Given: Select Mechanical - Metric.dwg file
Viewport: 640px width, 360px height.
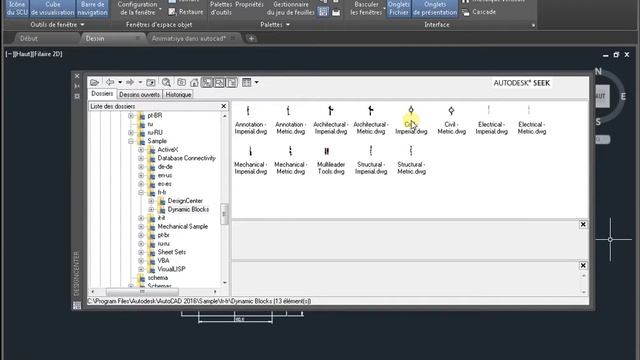Looking at the screenshot, I should coord(290,160).
